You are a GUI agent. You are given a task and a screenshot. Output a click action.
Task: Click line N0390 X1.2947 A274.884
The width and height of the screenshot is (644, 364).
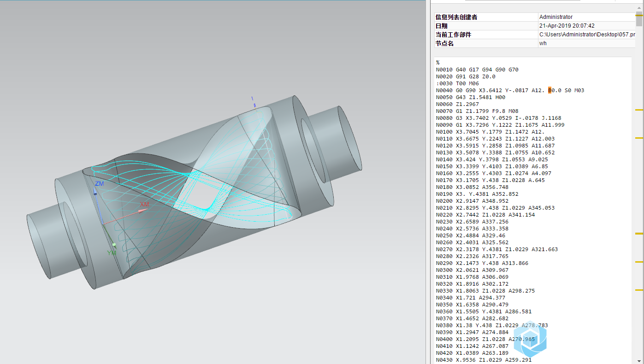click(473, 332)
